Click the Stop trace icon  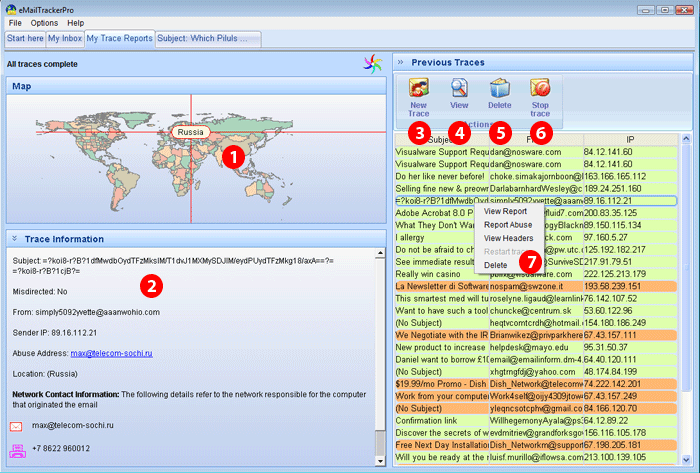click(540, 88)
